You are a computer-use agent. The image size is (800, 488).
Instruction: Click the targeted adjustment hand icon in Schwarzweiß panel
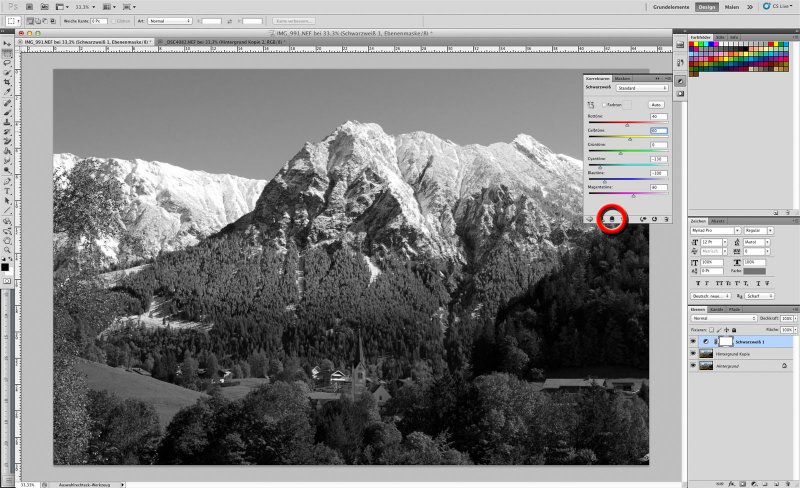(590, 104)
